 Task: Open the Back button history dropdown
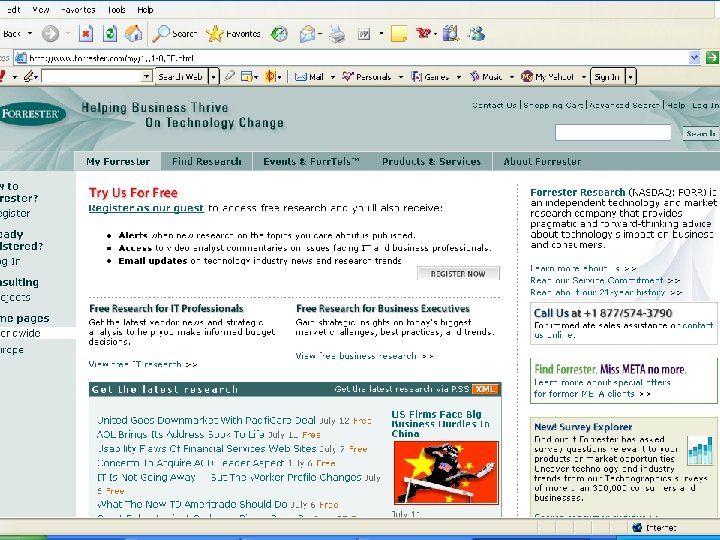[x=30, y=34]
